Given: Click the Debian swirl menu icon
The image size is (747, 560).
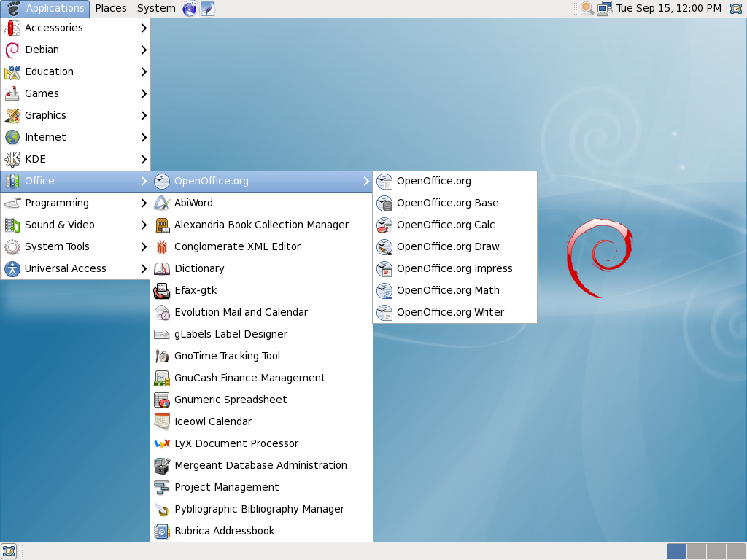Looking at the screenshot, I should tap(12, 50).
